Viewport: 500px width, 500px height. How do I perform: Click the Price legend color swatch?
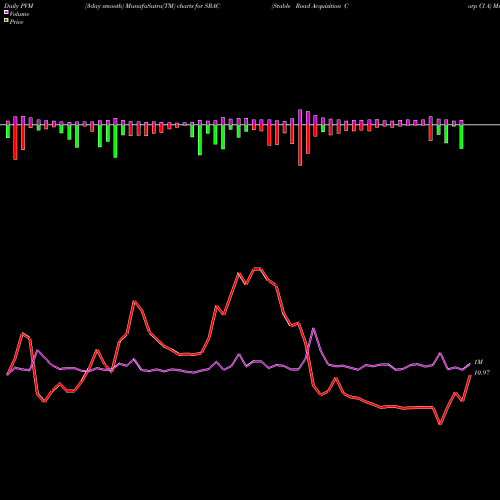[x=6, y=21]
